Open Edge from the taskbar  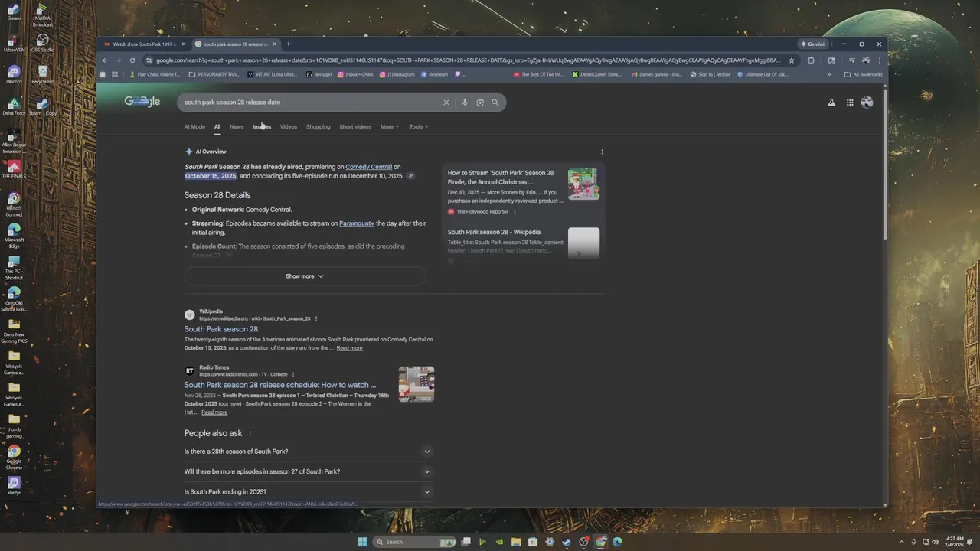pyautogui.click(x=617, y=542)
